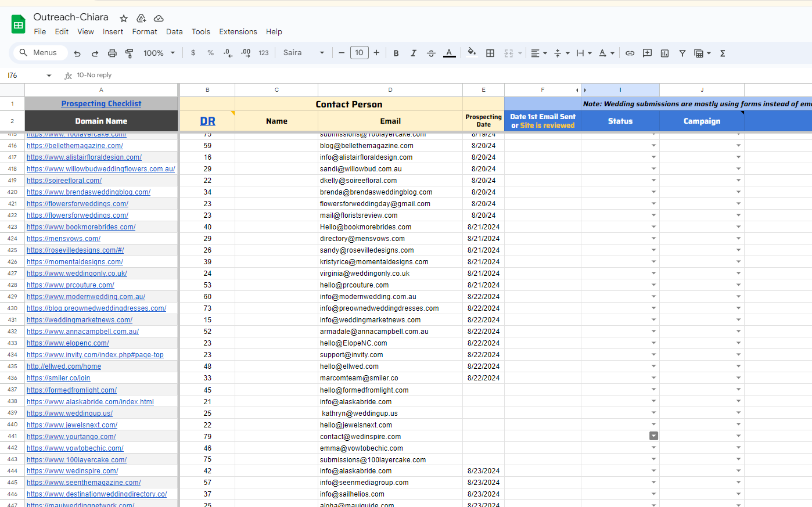812x507 pixels.
Task: Open the Tools menu
Action: pyautogui.click(x=201, y=32)
